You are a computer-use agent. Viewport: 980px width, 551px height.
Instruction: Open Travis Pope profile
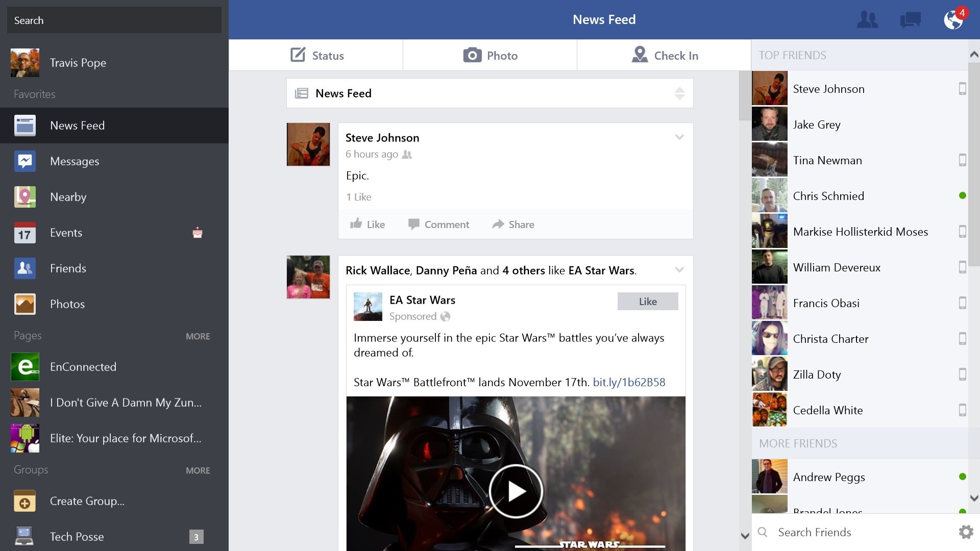tap(114, 63)
